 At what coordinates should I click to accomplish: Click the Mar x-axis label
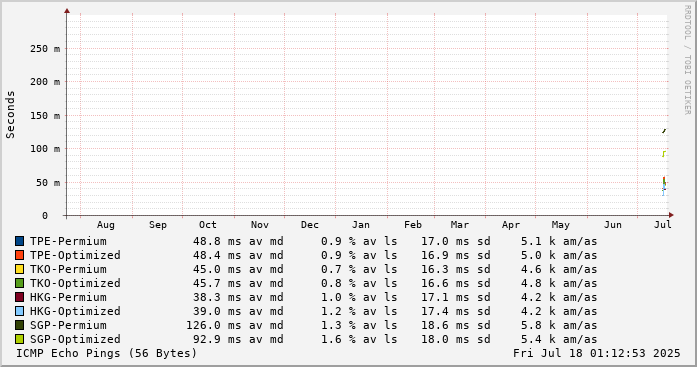coord(460,225)
